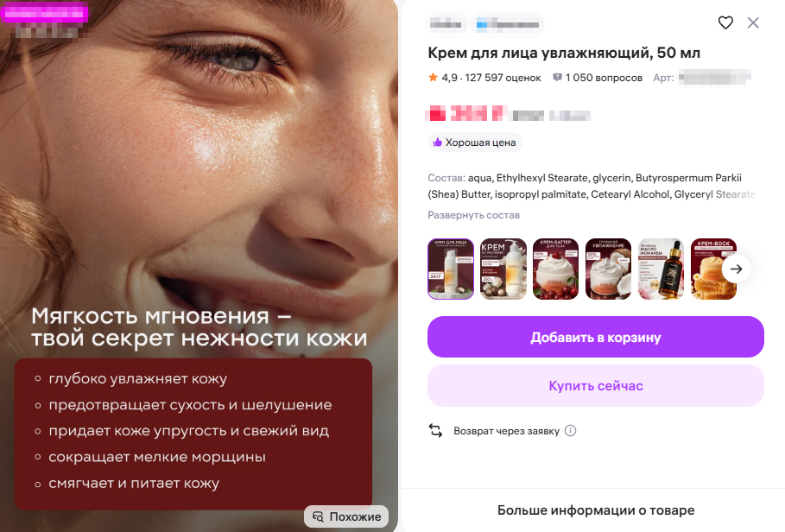Select the Крем от растяжек thumbnail
Viewport: 785px width, 532px height.
coord(503,269)
